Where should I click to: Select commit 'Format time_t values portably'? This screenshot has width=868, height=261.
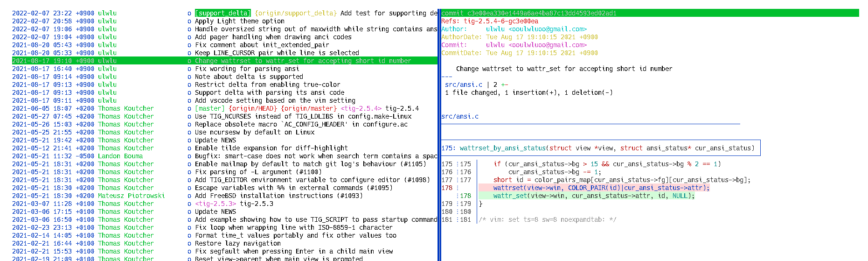pyautogui.click(x=224, y=235)
